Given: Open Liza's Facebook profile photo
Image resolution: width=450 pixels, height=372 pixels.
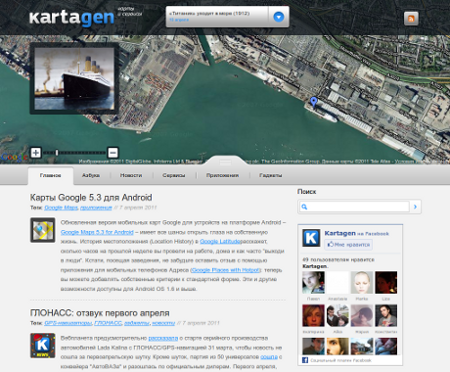Looking at the screenshot, I should pyautogui.click(x=386, y=283).
